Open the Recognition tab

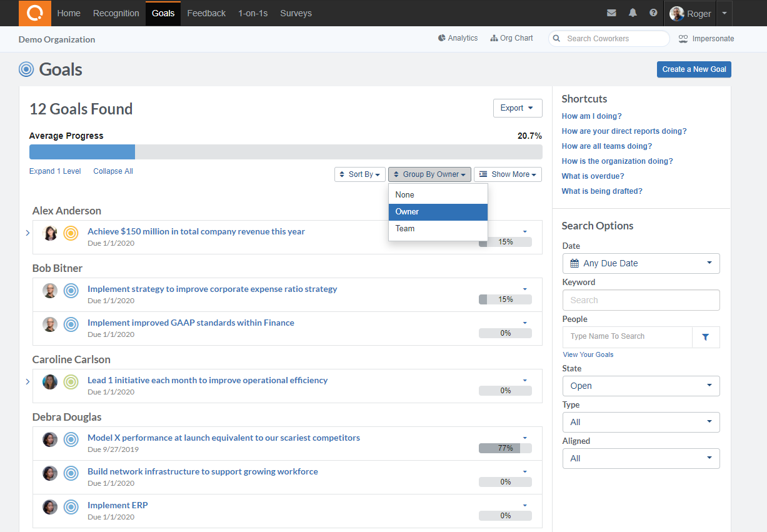(116, 13)
